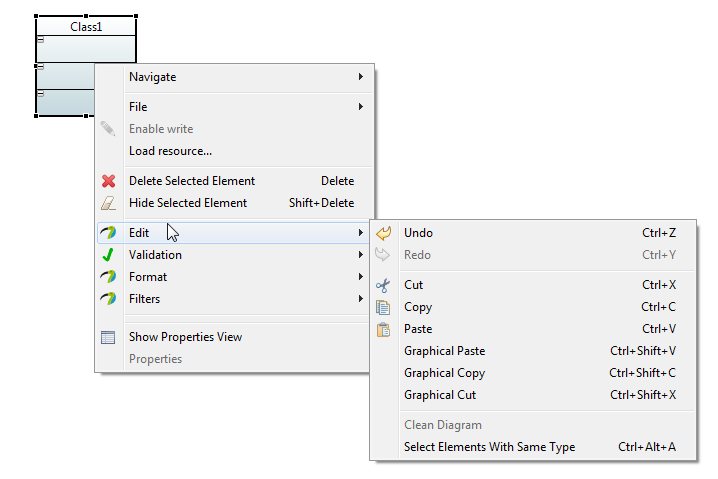Select Graphical Copy menu entry
This screenshot has width=718, height=479.
tap(533, 373)
